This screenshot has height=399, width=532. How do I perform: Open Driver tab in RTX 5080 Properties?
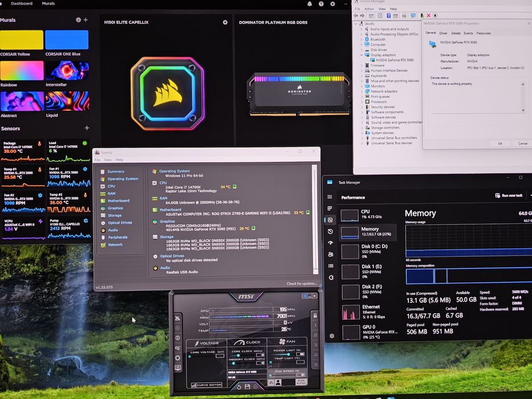tap(443, 33)
